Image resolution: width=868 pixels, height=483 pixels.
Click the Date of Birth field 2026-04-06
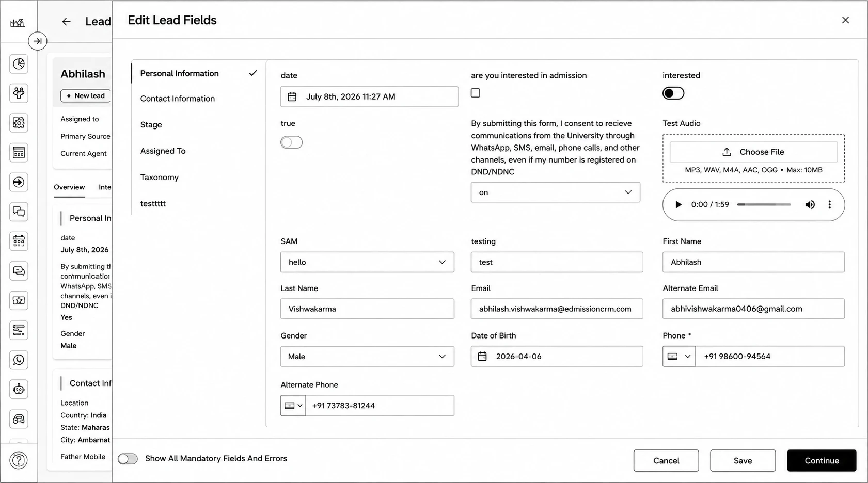[x=557, y=357]
